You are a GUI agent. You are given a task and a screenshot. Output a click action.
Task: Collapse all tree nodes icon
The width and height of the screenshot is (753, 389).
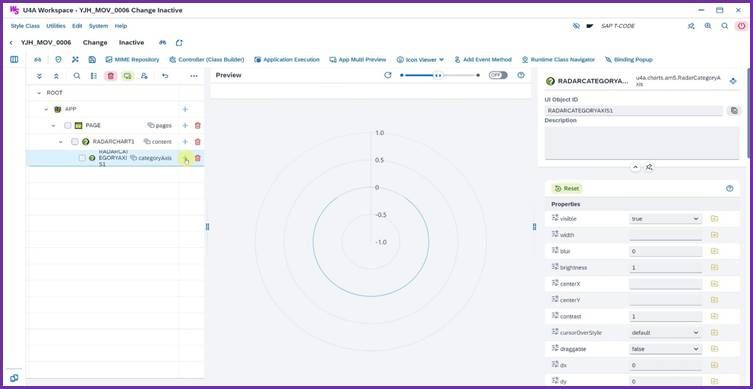tap(56, 76)
